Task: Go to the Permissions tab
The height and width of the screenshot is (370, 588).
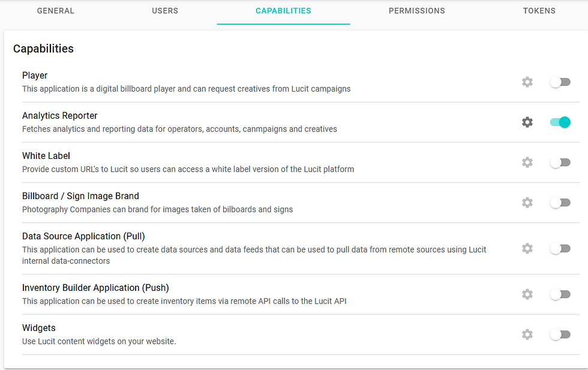Action: pyautogui.click(x=416, y=11)
